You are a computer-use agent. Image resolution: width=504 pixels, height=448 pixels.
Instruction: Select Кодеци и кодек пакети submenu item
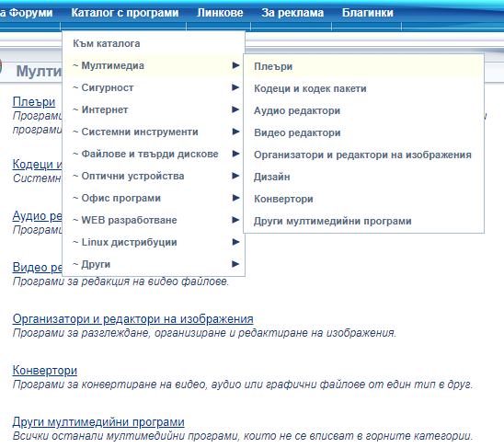pos(363,88)
